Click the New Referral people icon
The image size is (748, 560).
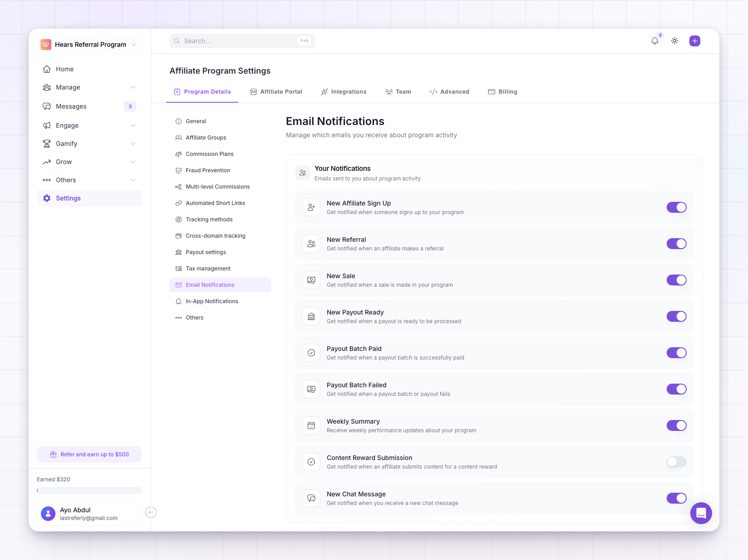click(311, 244)
